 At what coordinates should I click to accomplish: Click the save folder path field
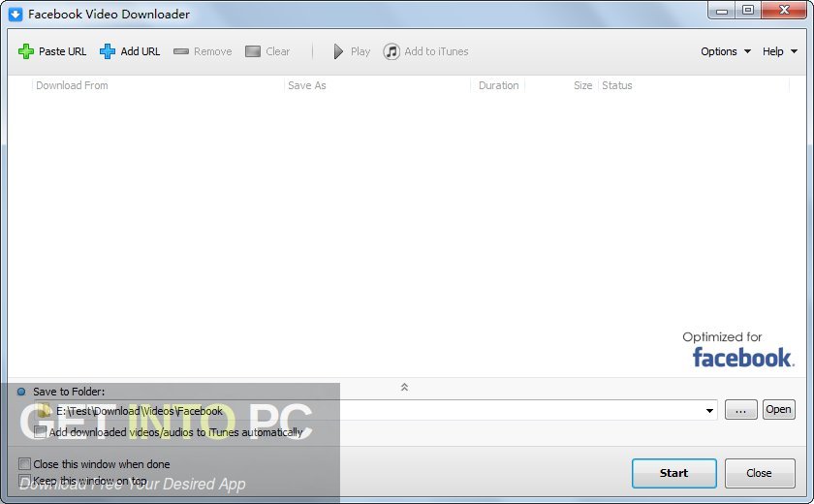(376, 410)
